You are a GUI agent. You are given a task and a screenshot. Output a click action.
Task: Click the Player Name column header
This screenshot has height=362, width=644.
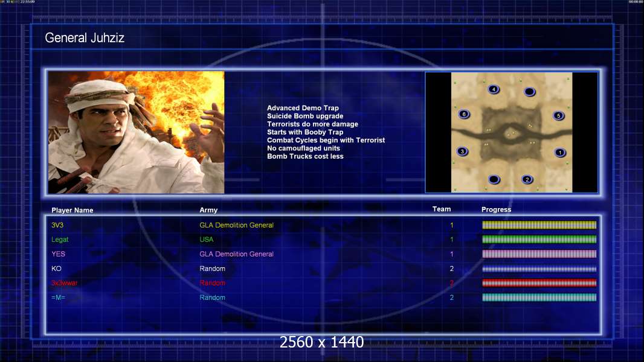(72, 211)
